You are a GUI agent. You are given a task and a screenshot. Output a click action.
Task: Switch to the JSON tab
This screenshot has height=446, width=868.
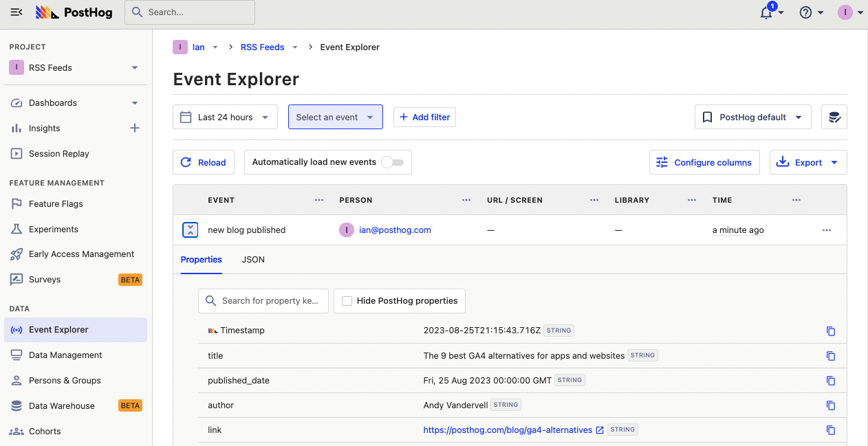[x=253, y=260]
